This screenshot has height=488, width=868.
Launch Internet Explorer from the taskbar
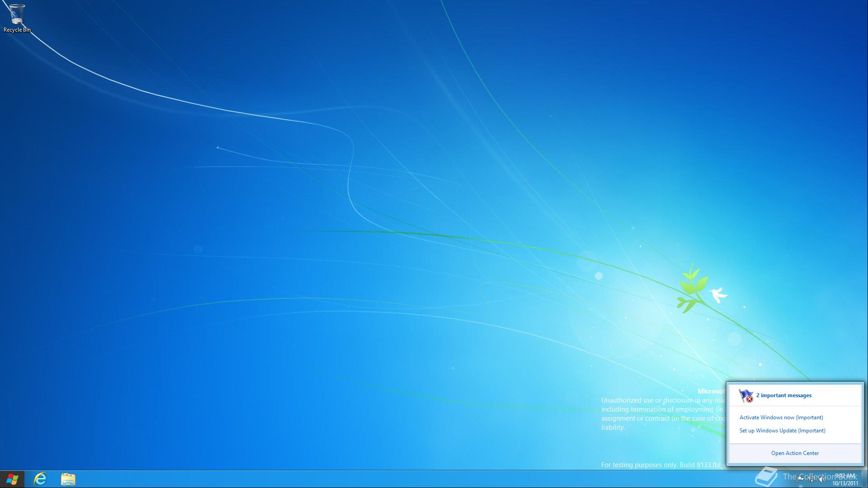coord(40,479)
